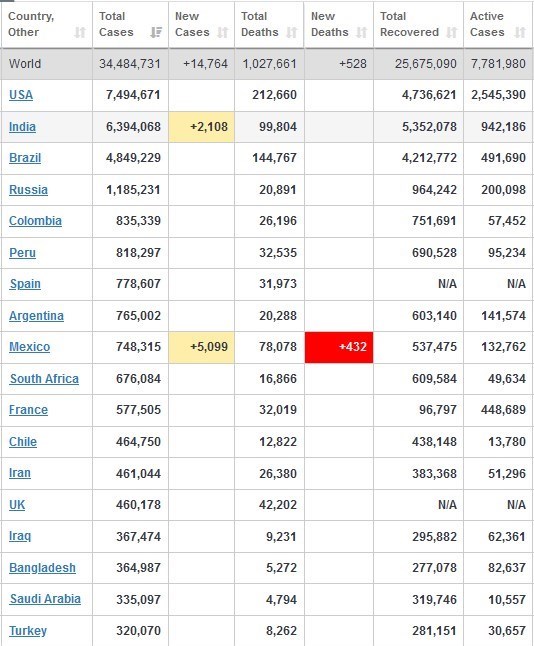The image size is (534, 646).
Task: Select the South Africa link
Action: pos(44,379)
